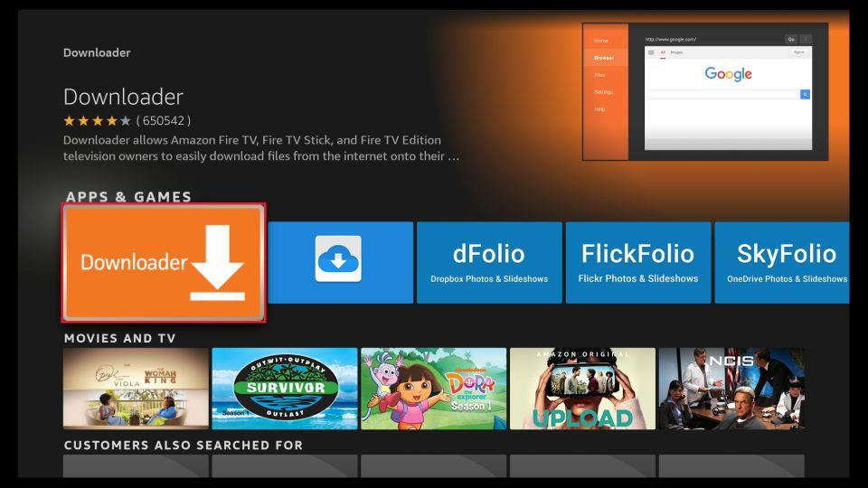Select the Upload Amazon Original thumbnail
The image size is (868, 488).
click(x=582, y=389)
